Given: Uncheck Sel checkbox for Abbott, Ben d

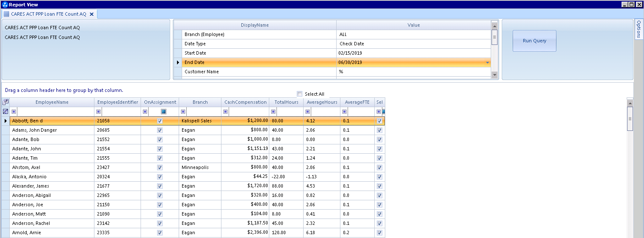Looking at the screenshot, I should 379,121.
